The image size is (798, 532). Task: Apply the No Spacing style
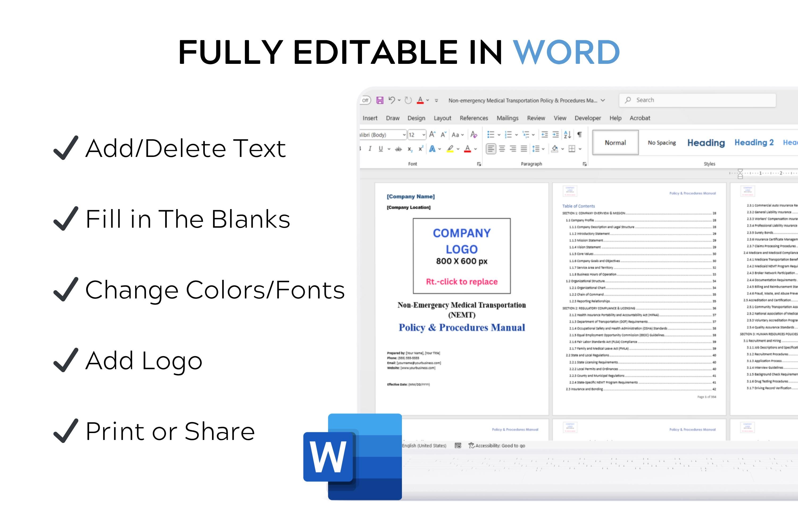(x=662, y=143)
